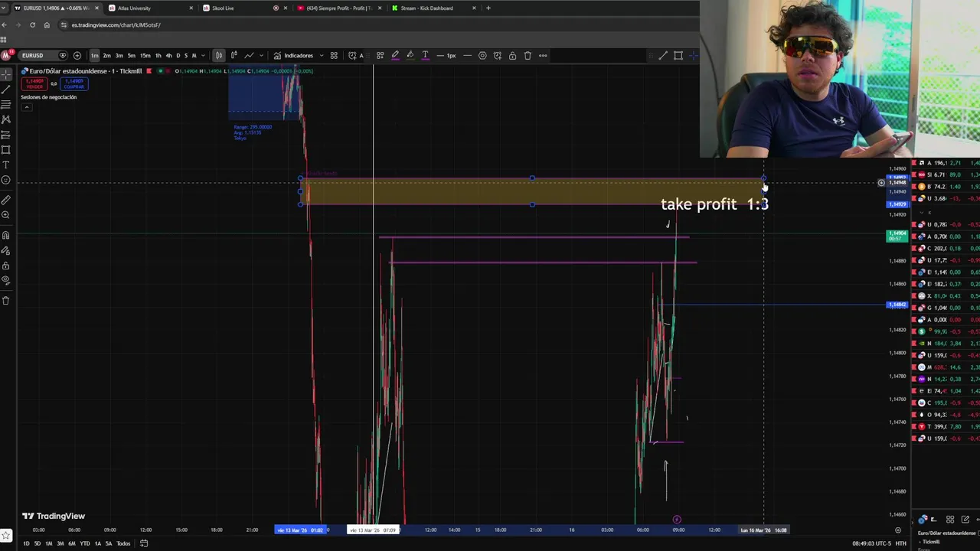Select the 5m timeframe
This screenshot has width=980, height=551.
[131, 55]
